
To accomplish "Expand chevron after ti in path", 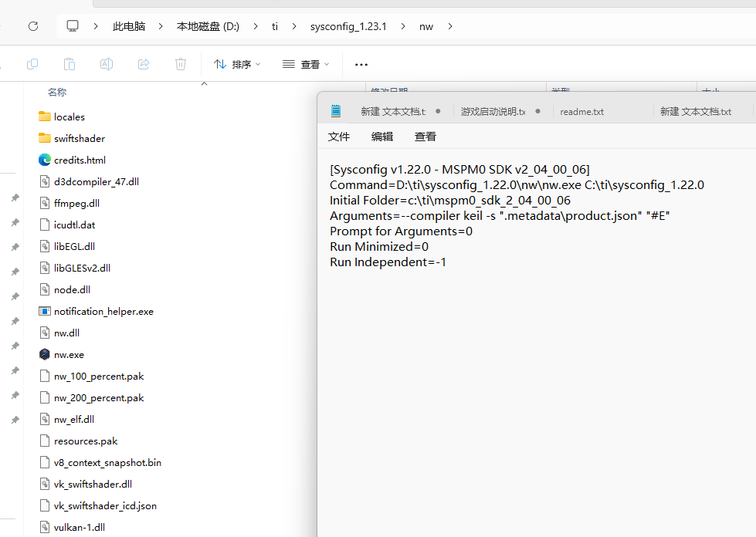I will (x=294, y=26).
